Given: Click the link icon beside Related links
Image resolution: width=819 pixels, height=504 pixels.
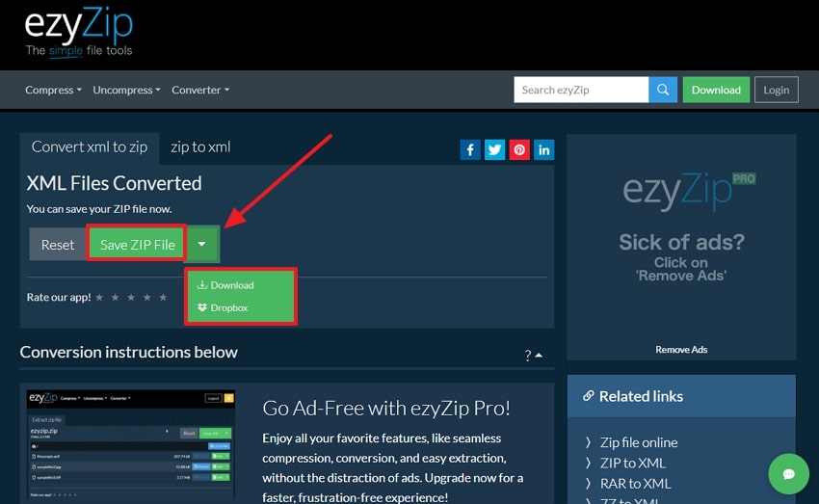Looking at the screenshot, I should tap(588, 396).
